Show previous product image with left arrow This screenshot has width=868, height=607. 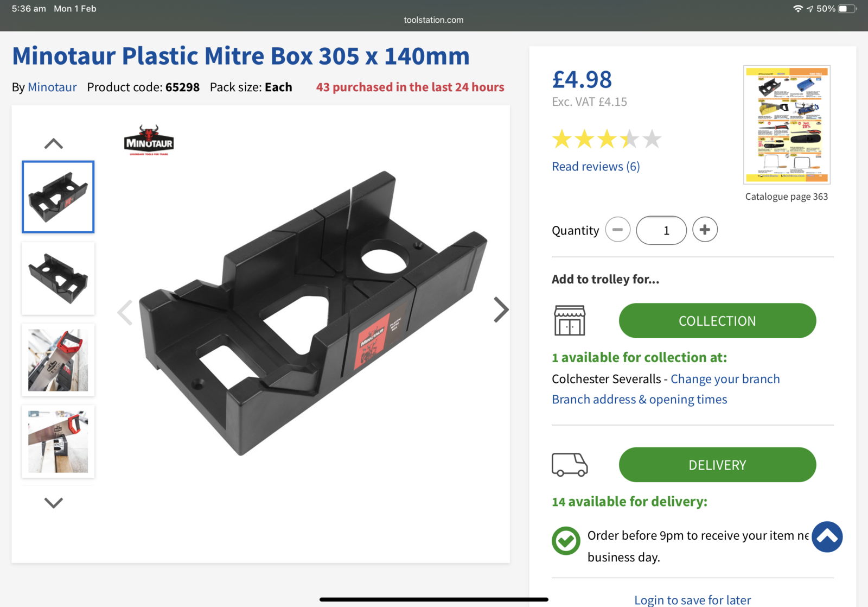click(x=125, y=312)
